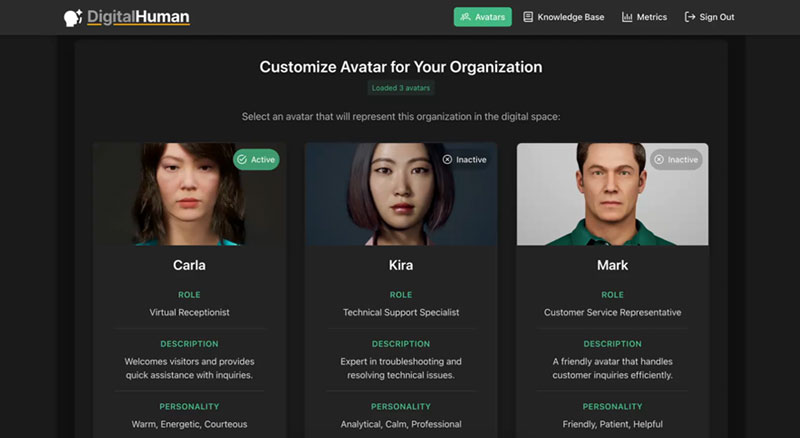Screen dimensions: 800x438
Task: Click the Metrics bar chart icon
Action: 627,17
